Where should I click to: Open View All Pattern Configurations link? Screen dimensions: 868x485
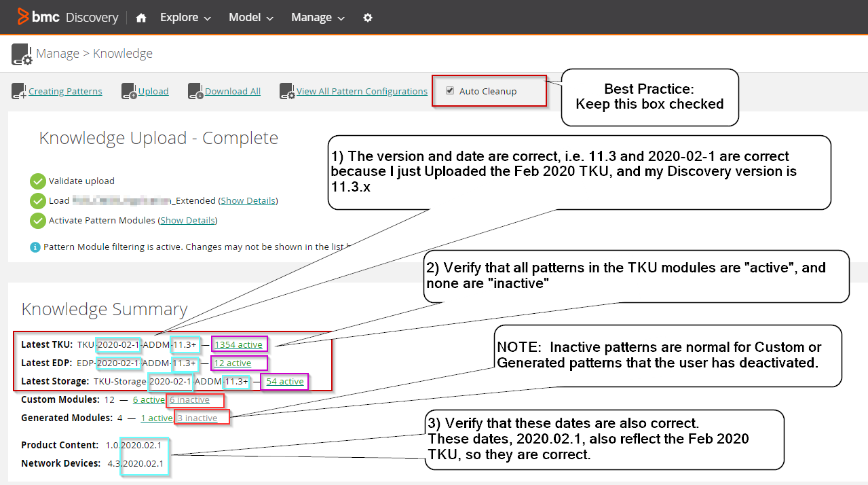[362, 92]
